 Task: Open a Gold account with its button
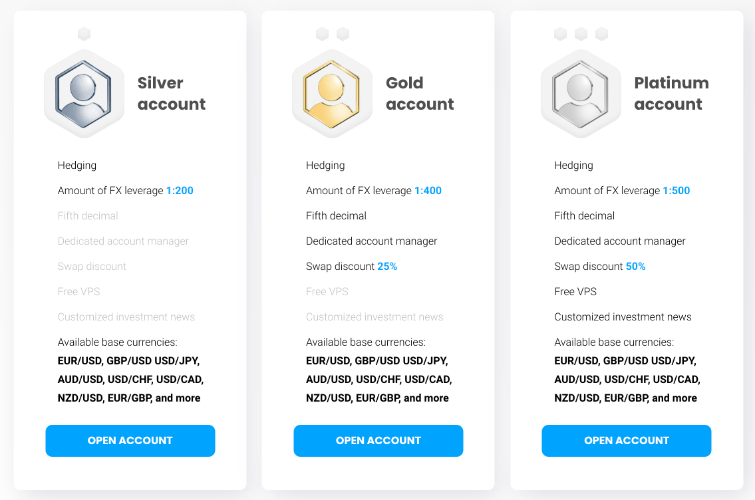coord(378,440)
